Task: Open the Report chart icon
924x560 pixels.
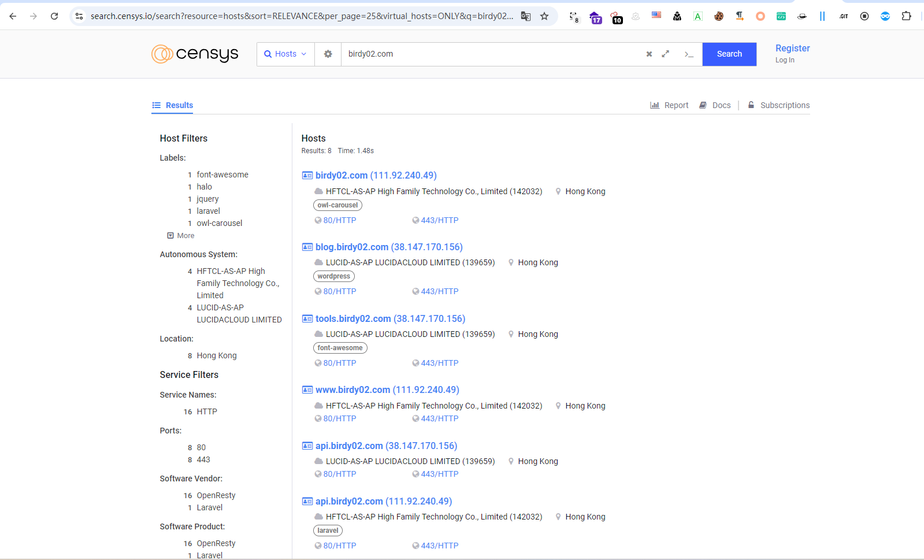Action: pyautogui.click(x=655, y=105)
